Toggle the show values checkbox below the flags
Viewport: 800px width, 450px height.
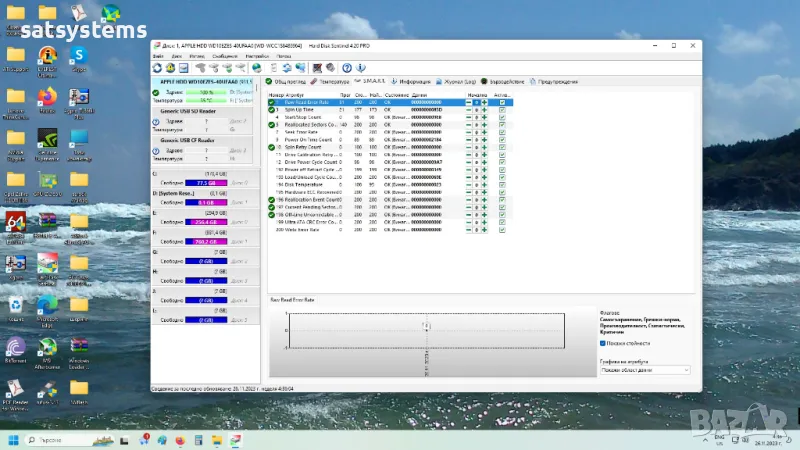coord(603,342)
